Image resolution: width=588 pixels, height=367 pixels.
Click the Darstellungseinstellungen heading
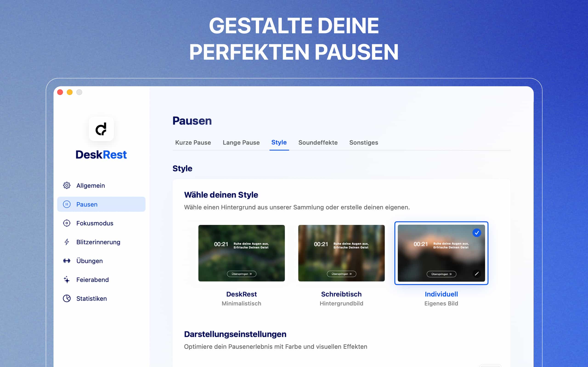235,334
